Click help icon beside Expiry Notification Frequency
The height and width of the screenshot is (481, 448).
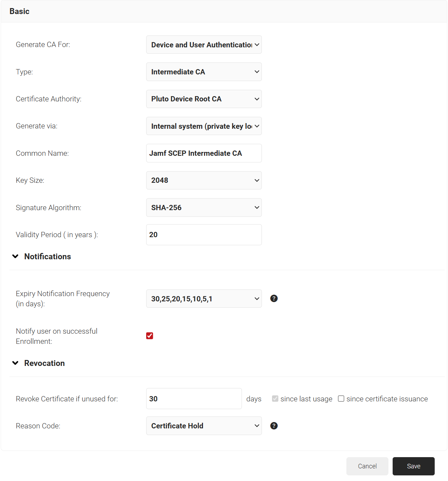click(x=274, y=299)
